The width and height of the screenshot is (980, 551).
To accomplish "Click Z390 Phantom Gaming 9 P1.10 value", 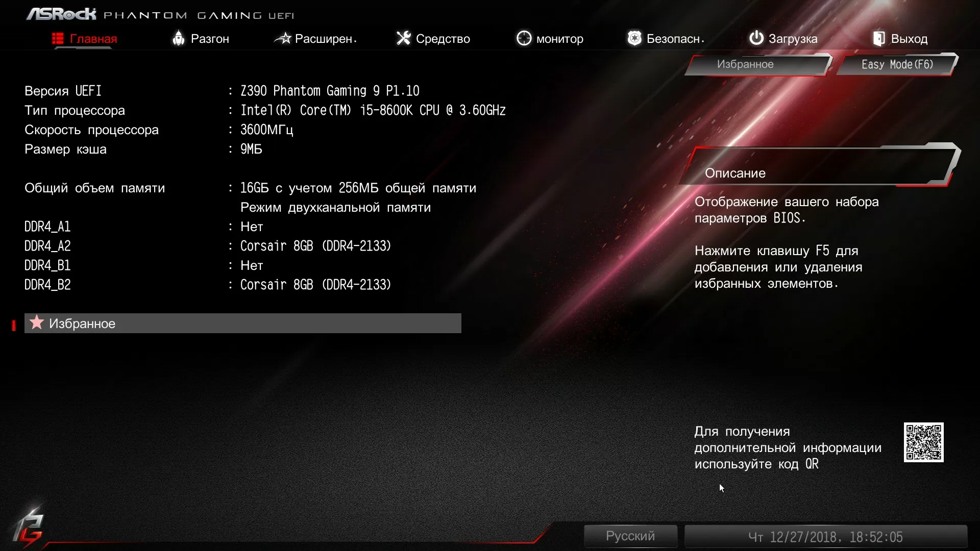I will pyautogui.click(x=330, y=91).
